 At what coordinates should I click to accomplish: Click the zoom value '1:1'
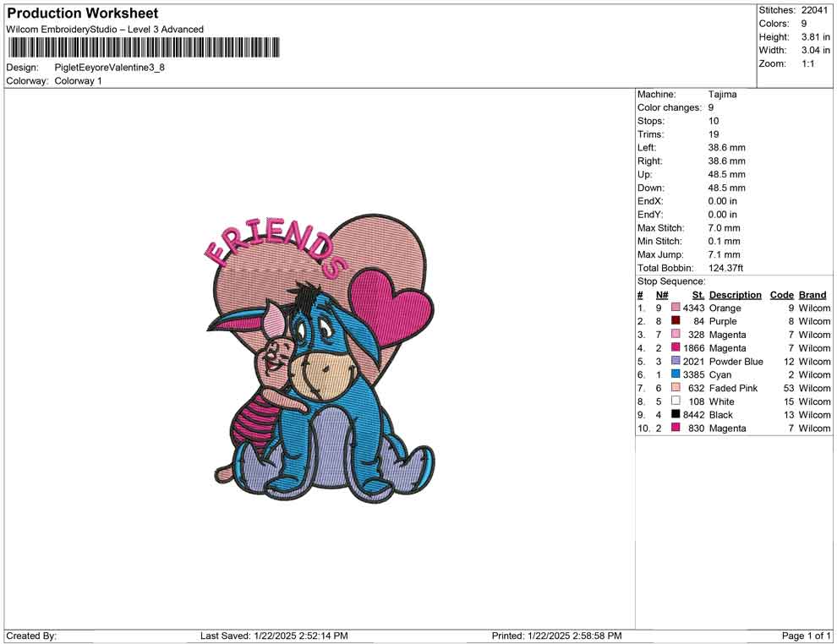807,63
